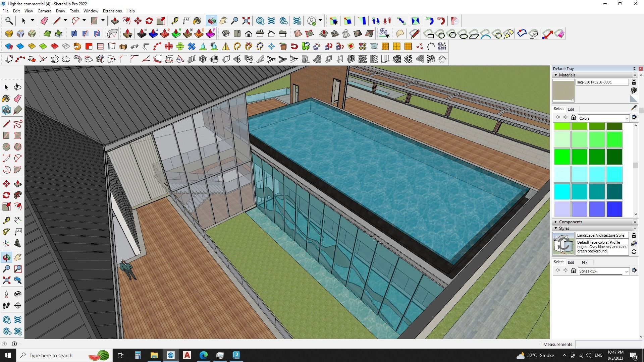
Task: Click the 3D Text tool
Action: point(18,244)
